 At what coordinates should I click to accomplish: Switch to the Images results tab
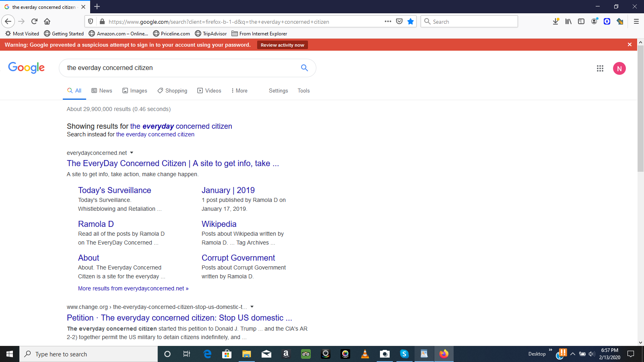[x=135, y=91]
